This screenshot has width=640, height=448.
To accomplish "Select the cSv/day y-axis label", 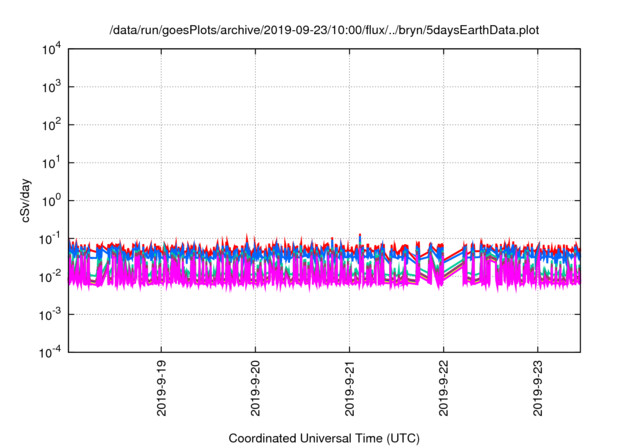I will pyautogui.click(x=25, y=200).
